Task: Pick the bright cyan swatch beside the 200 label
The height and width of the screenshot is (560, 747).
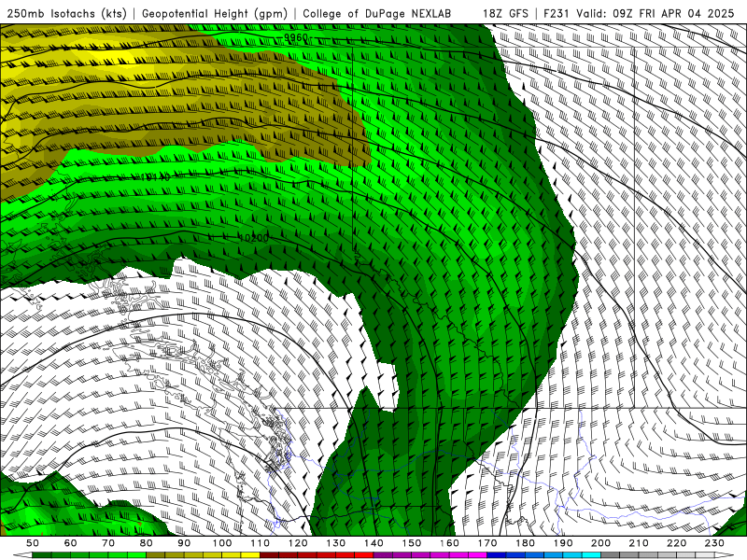Action: coord(591,555)
